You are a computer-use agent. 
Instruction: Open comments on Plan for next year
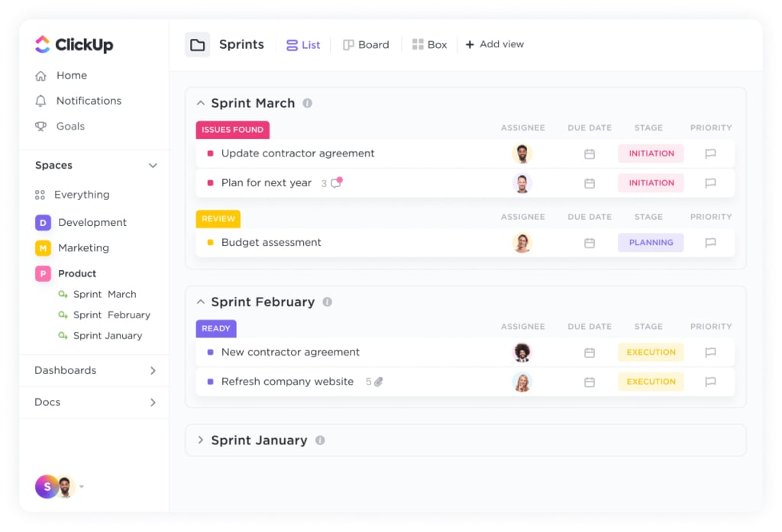pyautogui.click(x=337, y=182)
